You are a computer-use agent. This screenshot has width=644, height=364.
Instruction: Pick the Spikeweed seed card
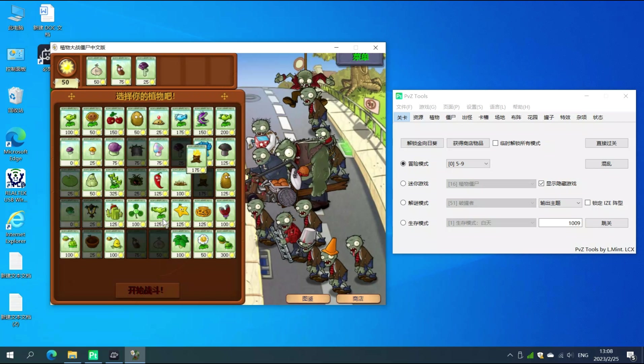point(181,183)
